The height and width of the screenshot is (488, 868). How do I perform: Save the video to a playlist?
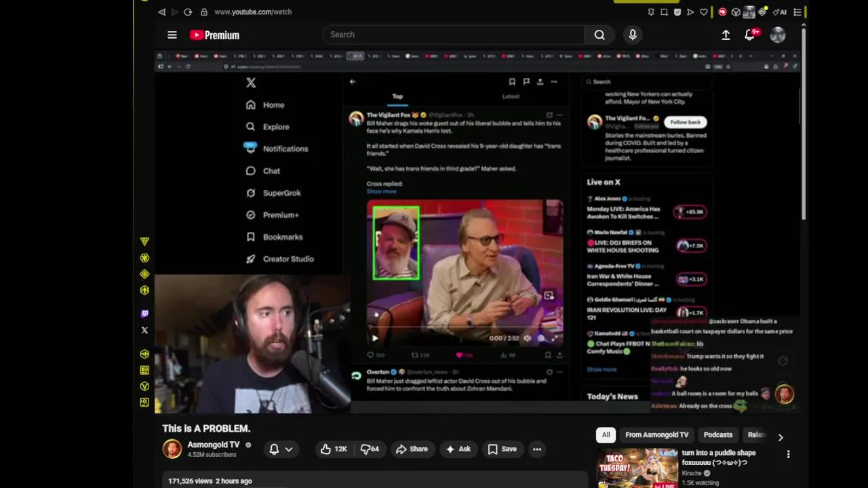(502, 449)
